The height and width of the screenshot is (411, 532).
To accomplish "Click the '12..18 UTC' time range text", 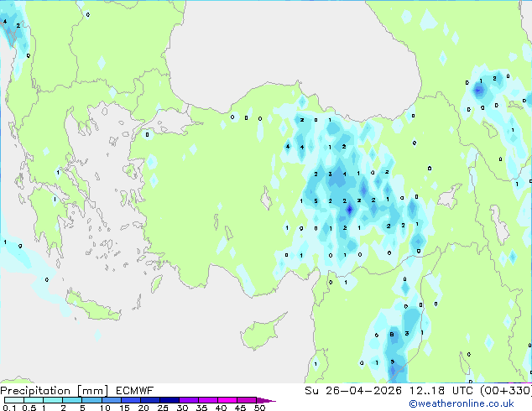I will point(441,391).
